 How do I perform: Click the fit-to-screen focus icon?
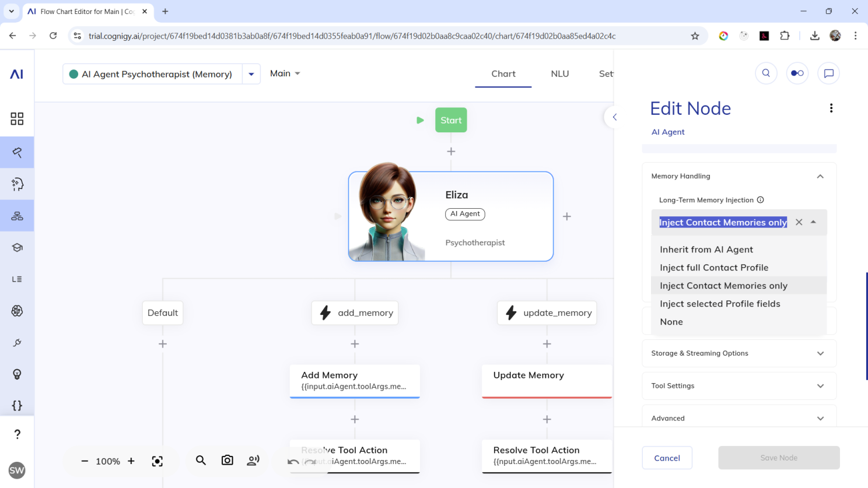157,461
